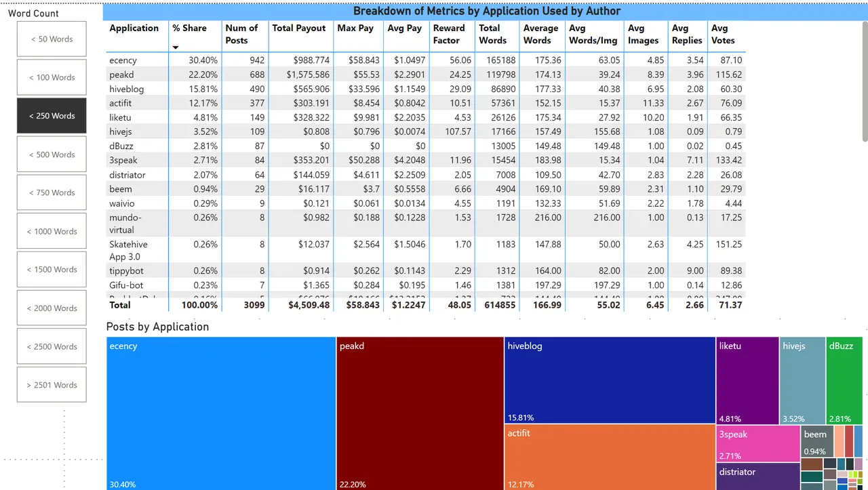This screenshot has height=490, width=868.
Task: Select the '< 100 Words' slicer button
Action: [x=52, y=77]
